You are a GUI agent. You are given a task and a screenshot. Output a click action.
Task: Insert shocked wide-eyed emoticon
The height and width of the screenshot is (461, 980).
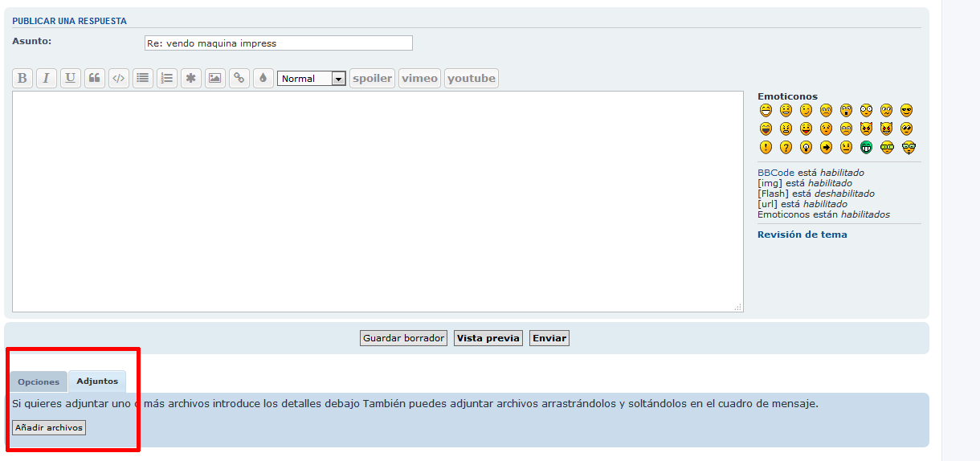pos(866,110)
